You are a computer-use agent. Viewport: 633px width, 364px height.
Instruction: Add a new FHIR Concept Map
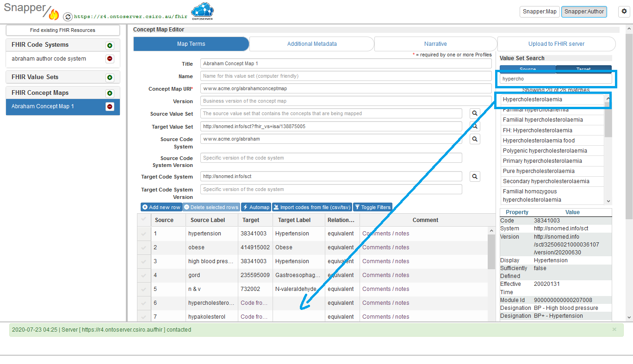coord(110,93)
